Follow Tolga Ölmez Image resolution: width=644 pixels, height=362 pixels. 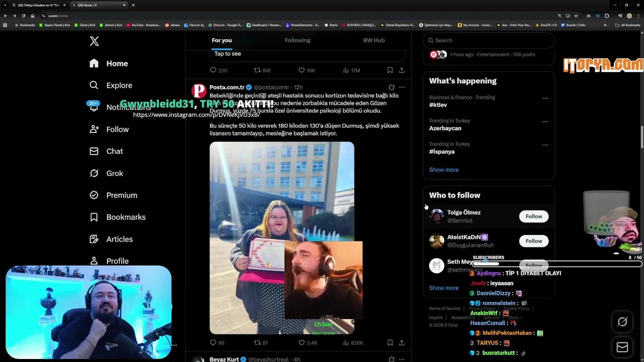[534, 216]
